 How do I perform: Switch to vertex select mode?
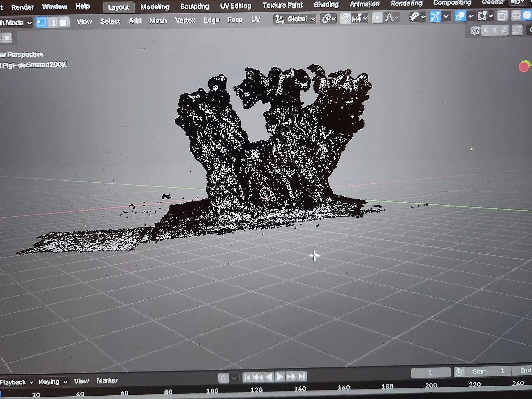click(x=41, y=22)
